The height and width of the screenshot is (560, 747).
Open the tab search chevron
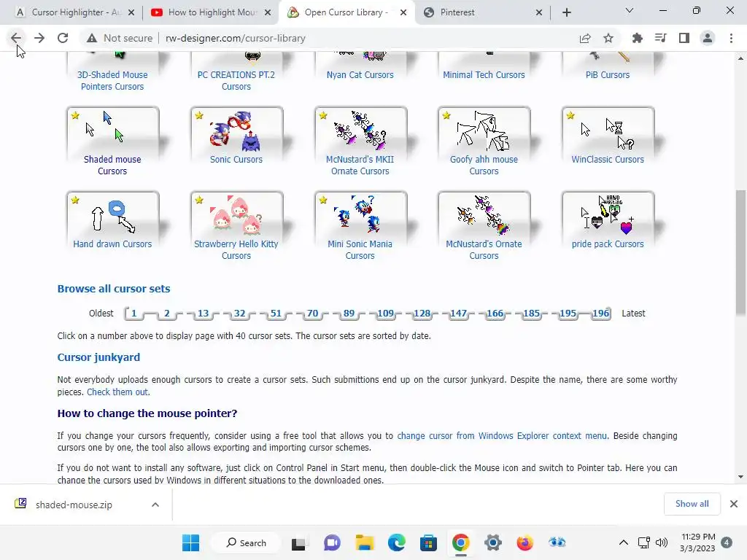tap(630, 10)
